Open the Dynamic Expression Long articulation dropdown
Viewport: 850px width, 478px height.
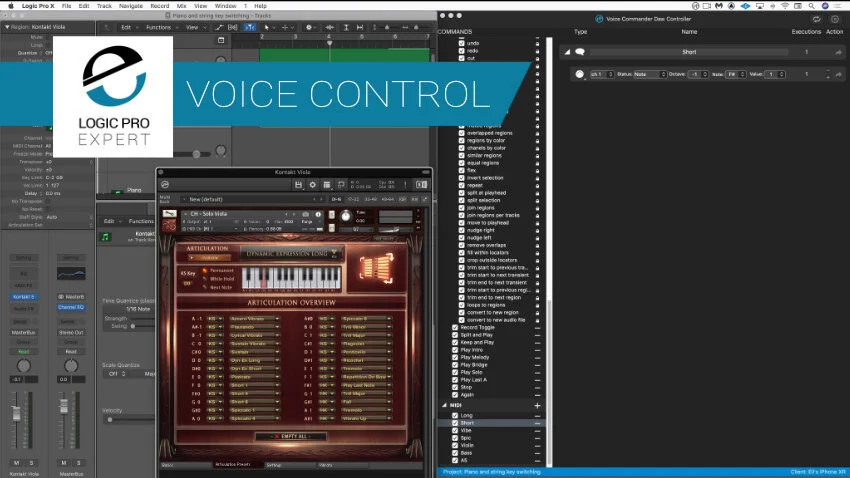pyautogui.click(x=291, y=254)
